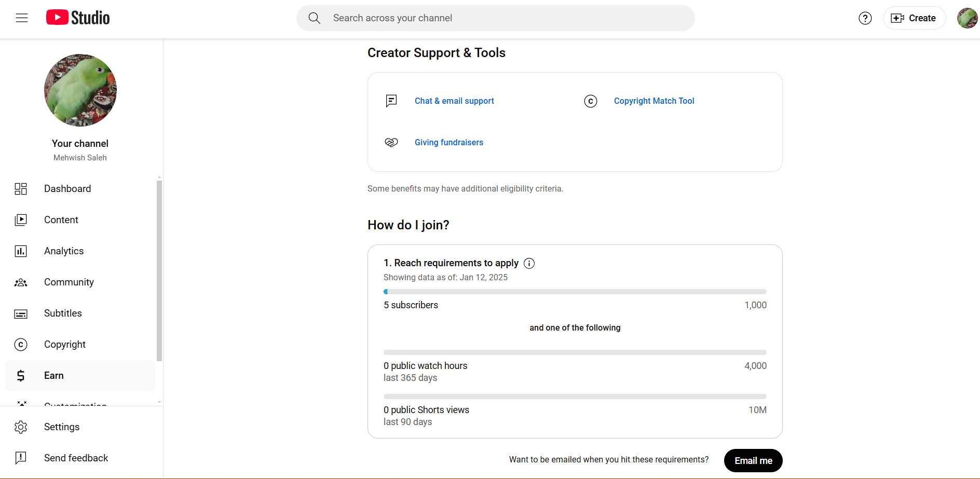Click the Giving fundraisers link
980x479 pixels.
tap(448, 142)
